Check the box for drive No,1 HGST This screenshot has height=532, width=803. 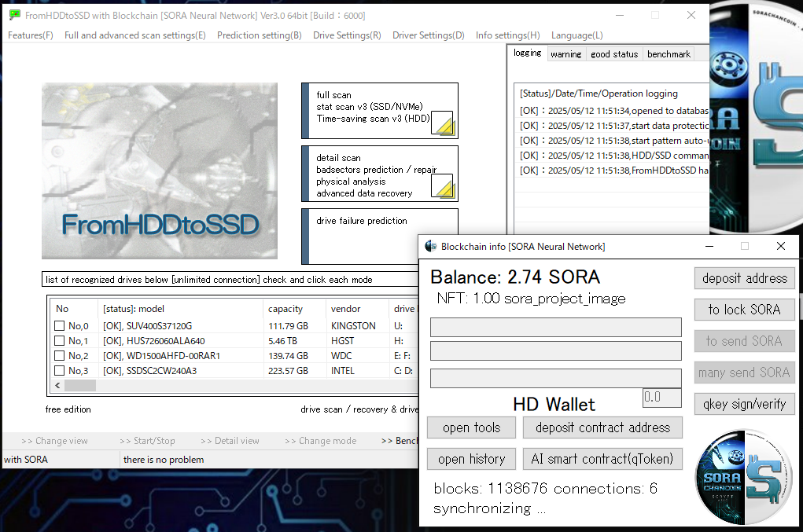tap(60, 341)
